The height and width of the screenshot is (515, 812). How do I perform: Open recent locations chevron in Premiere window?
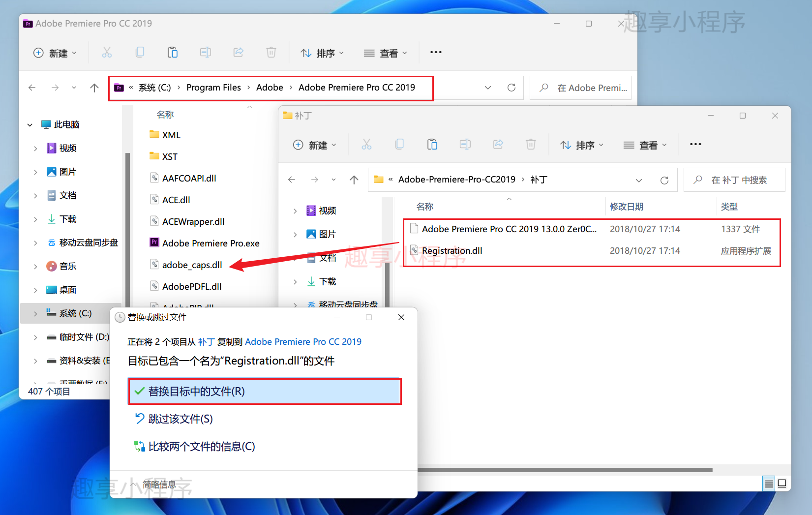pyautogui.click(x=74, y=88)
